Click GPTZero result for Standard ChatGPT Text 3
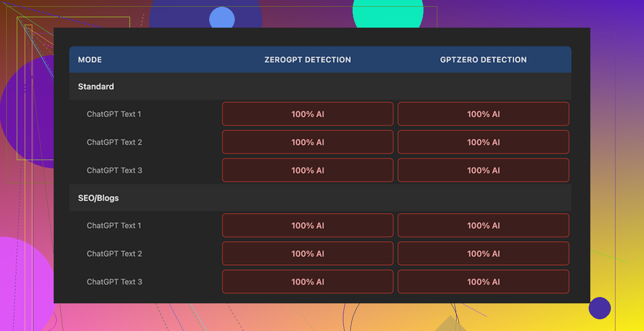Viewport: 644px width, 331px height. tap(483, 170)
